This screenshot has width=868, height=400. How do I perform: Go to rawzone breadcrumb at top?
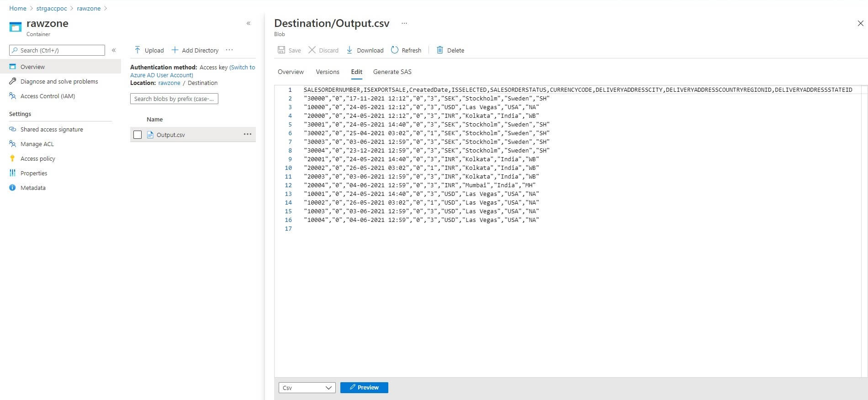tap(89, 8)
